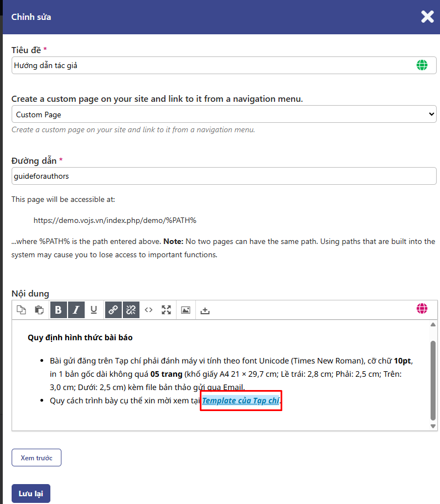This screenshot has width=440, height=504.
Task: Click the Xem trước button
Action: tap(36, 458)
